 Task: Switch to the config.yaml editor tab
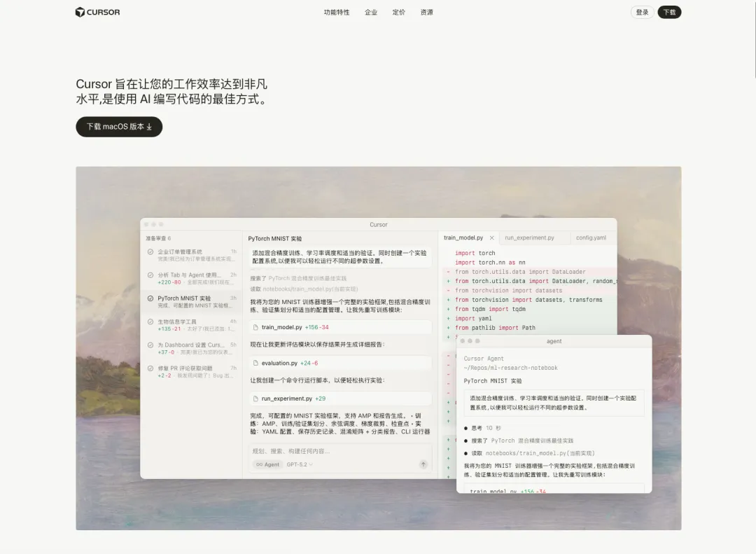click(x=591, y=238)
